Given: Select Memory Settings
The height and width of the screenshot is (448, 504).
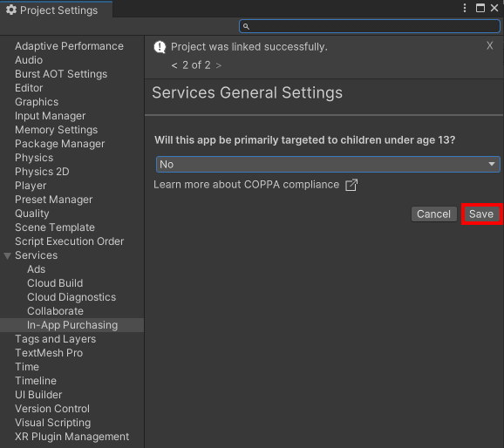Looking at the screenshot, I should tap(57, 130).
